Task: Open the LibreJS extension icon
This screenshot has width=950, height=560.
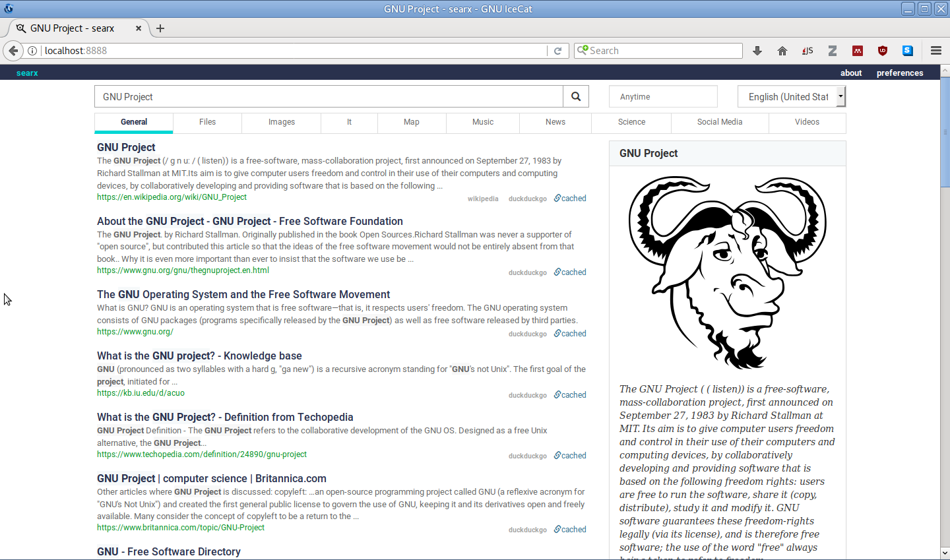Action: (x=807, y=51)
